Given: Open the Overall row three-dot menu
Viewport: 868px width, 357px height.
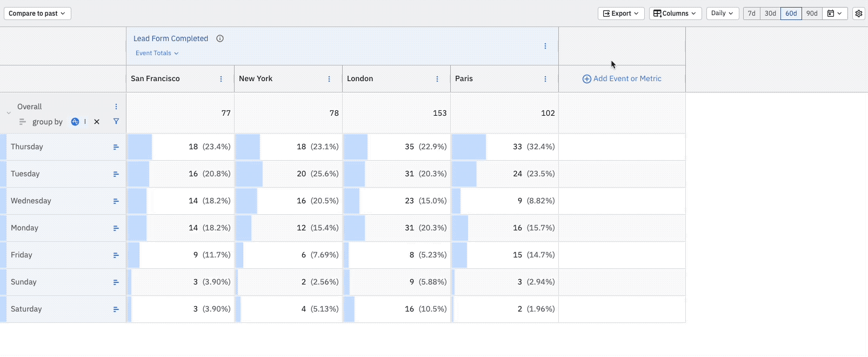Looking at the screenshot, I should coord(116,107).
